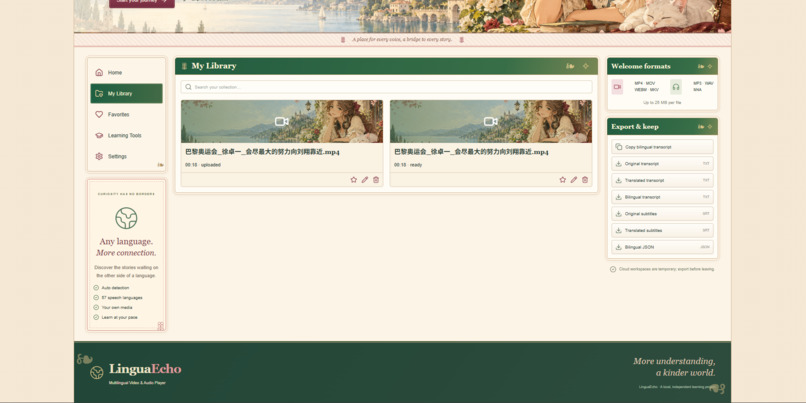This screenshot has height=403, width=806.
Task: Click the 'Any language.' heading
Action: click(126, 242)
